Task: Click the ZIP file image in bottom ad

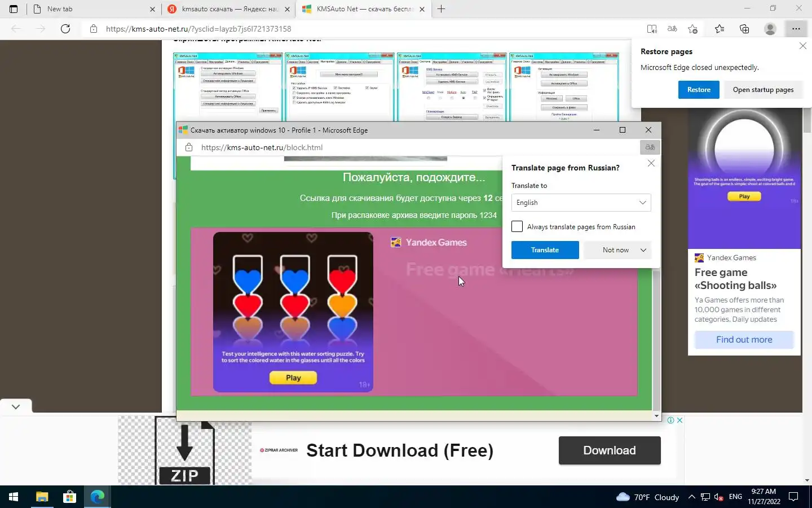Action: coord(185,450)
